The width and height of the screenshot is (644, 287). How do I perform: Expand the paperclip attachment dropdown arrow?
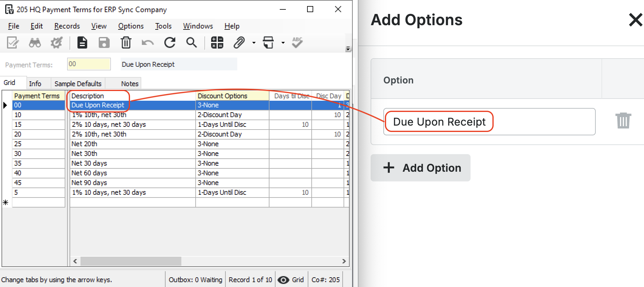click(254, 43)
